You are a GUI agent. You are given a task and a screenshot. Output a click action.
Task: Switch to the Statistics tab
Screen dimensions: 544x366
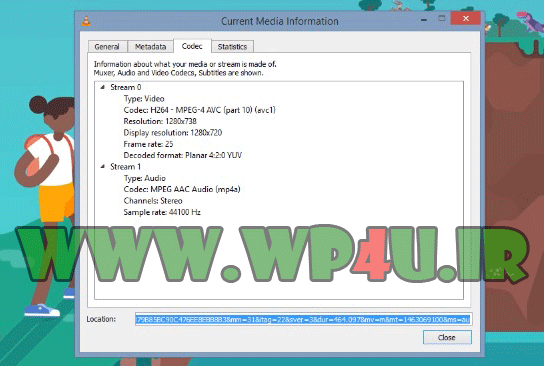click(x=232, y=46)
